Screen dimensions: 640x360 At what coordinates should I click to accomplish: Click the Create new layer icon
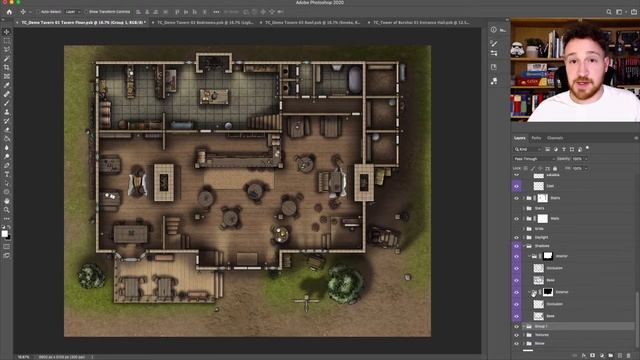pos(620,356)
